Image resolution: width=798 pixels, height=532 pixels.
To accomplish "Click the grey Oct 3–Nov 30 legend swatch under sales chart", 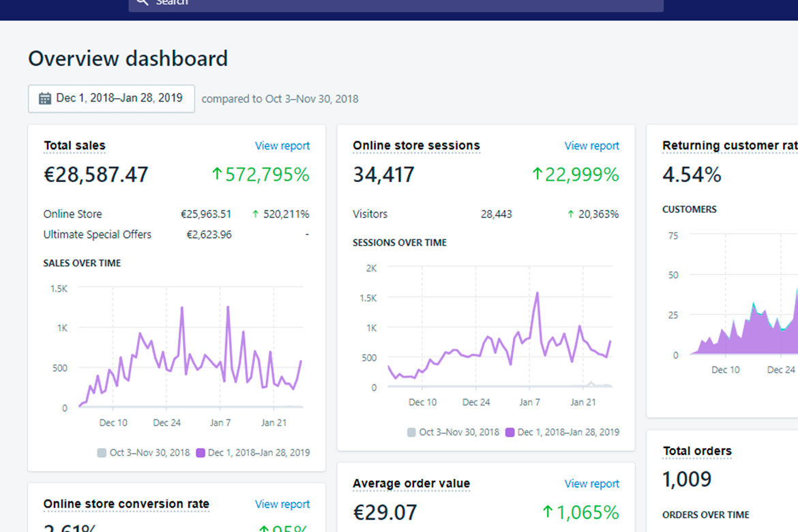I will [102, 453].
